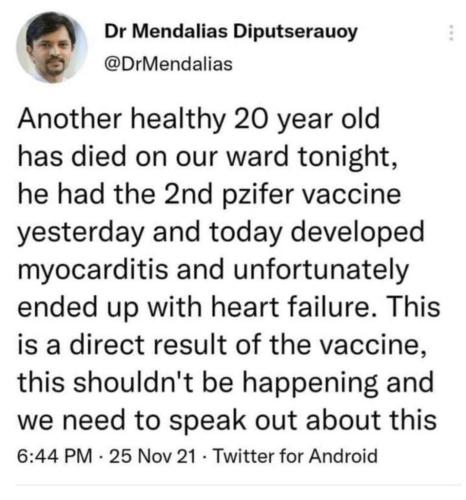The image size is (466, 500).
Task: Open the three-dot more options menu
Action: click(451, 33)
